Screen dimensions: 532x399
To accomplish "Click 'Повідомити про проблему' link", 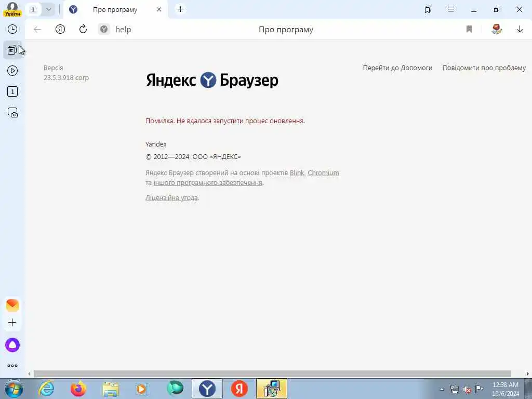I will tap(484, 68).
